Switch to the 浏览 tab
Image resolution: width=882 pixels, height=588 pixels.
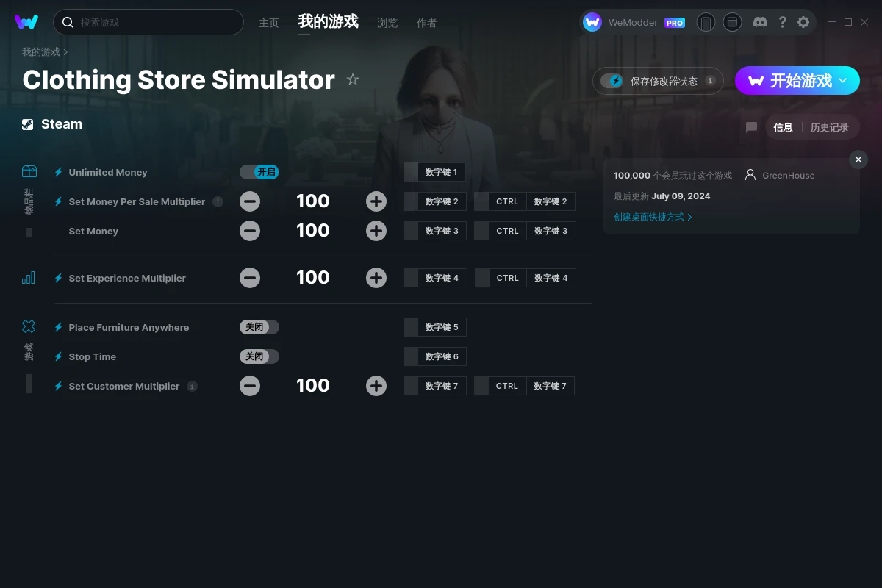pos(387,23)
